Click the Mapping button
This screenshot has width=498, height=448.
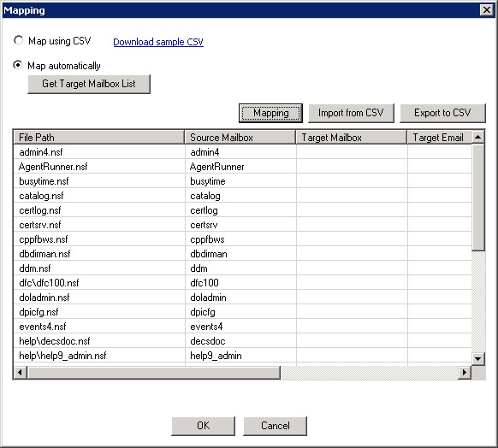(x=270, y=113)
